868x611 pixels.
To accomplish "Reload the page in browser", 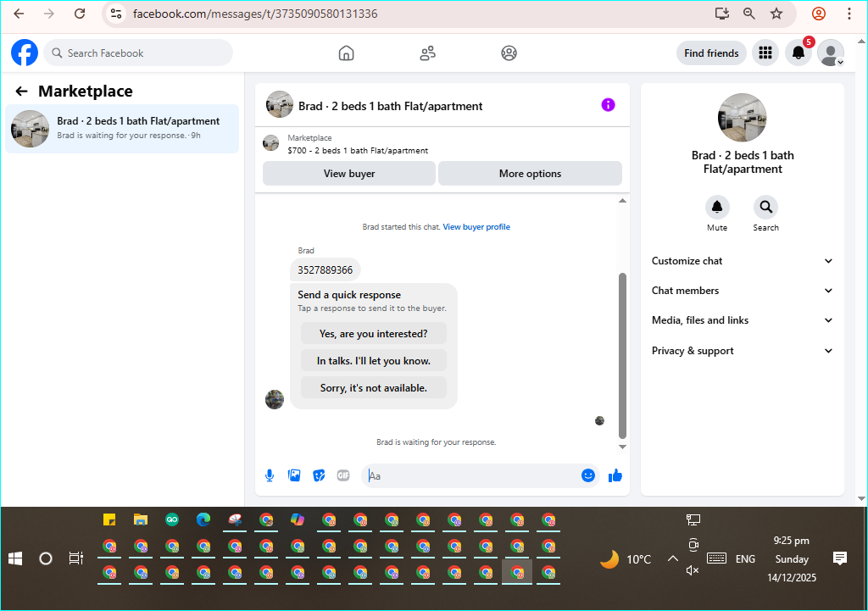I will click(80, 14).
